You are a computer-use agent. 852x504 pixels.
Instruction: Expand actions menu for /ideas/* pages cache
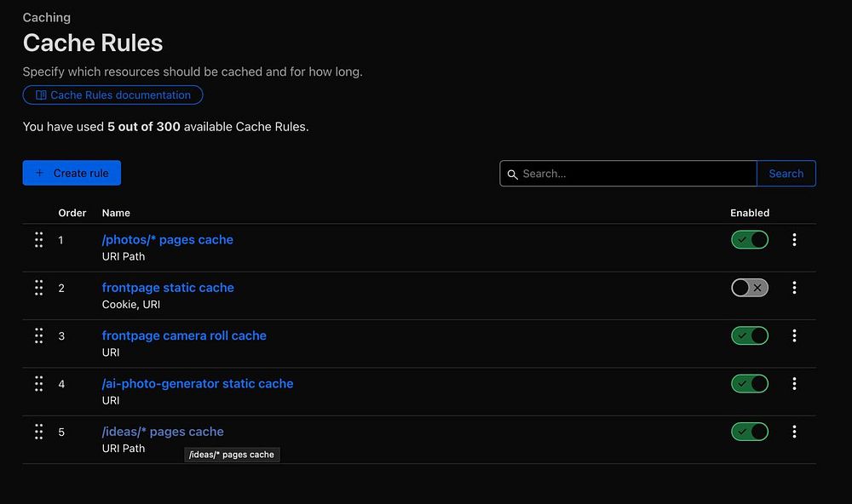(794, 432)
